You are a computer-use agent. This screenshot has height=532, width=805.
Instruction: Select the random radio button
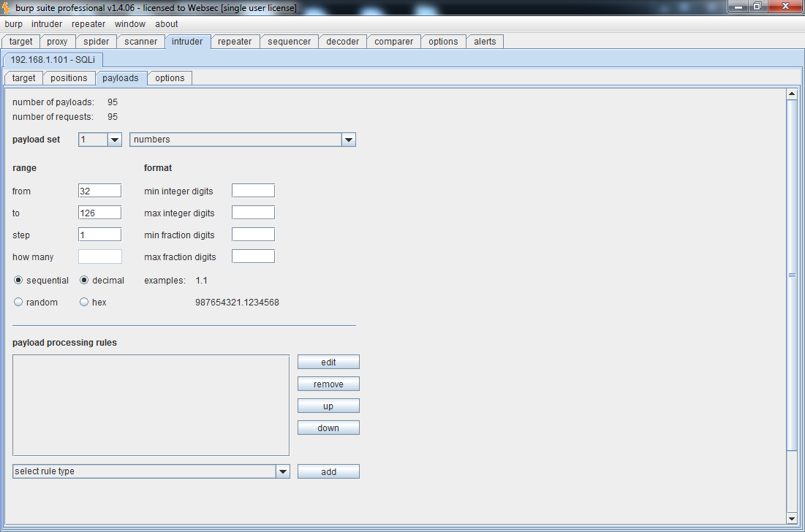(18, 303)
